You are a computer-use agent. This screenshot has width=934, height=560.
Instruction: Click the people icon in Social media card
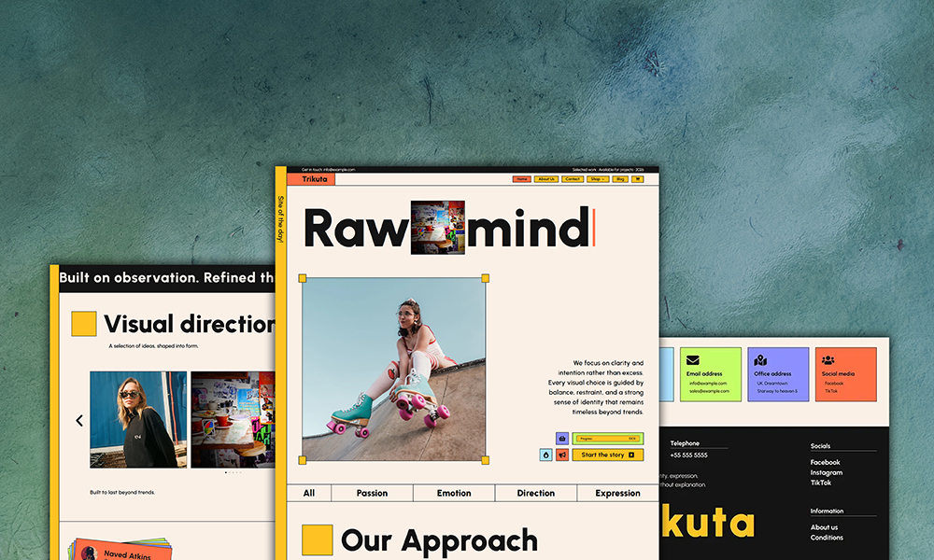[x=828, y=360]
